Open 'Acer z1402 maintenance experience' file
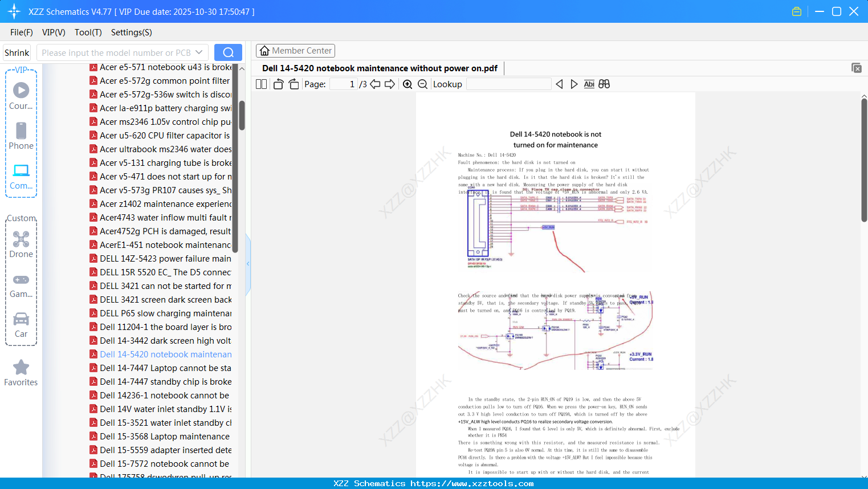The height and width of the screenshot is (489, 868). [160, 204]
